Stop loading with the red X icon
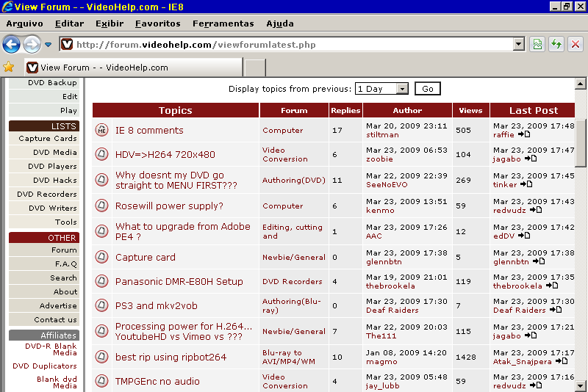This screenshot has height=392, width=588. pos(576,45)
